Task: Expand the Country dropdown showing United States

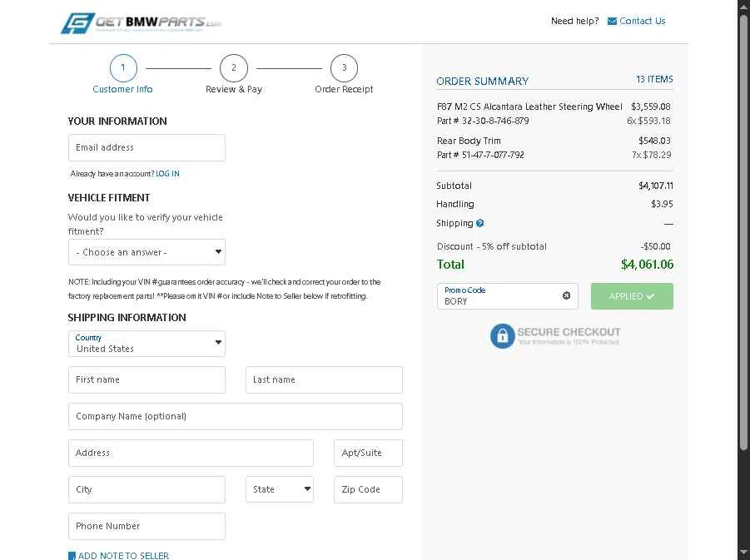Action: click(147, 344)
